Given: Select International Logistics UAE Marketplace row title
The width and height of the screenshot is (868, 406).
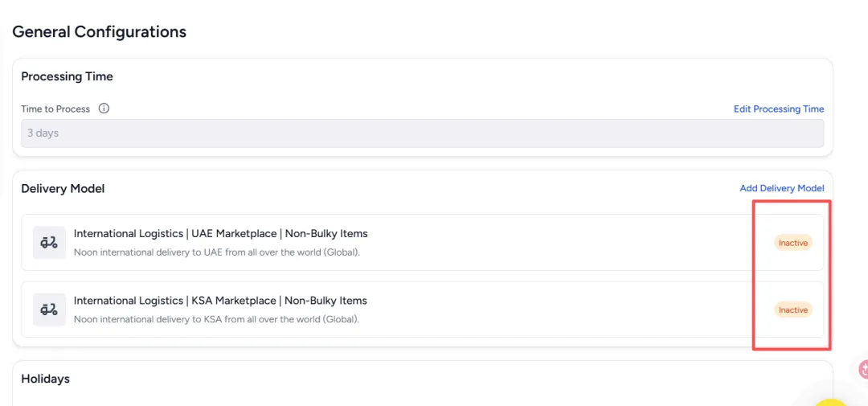Looking at the screenshot, I should coord(220,234).
